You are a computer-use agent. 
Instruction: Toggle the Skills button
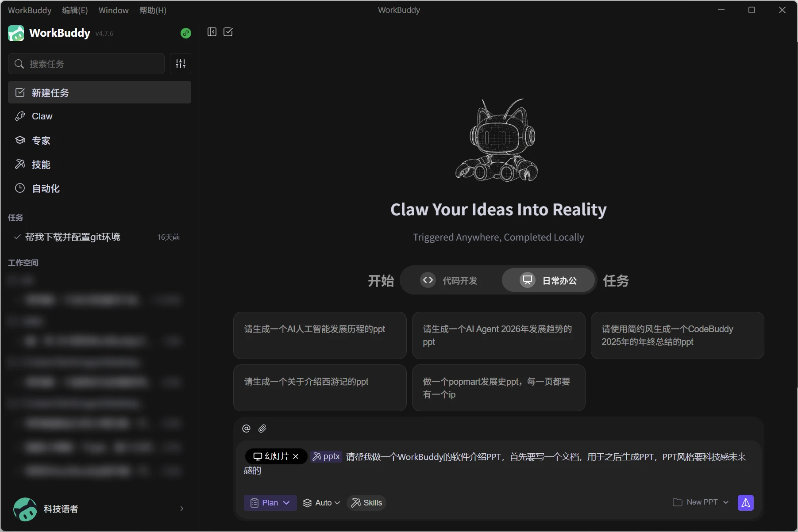coord(366,503)
